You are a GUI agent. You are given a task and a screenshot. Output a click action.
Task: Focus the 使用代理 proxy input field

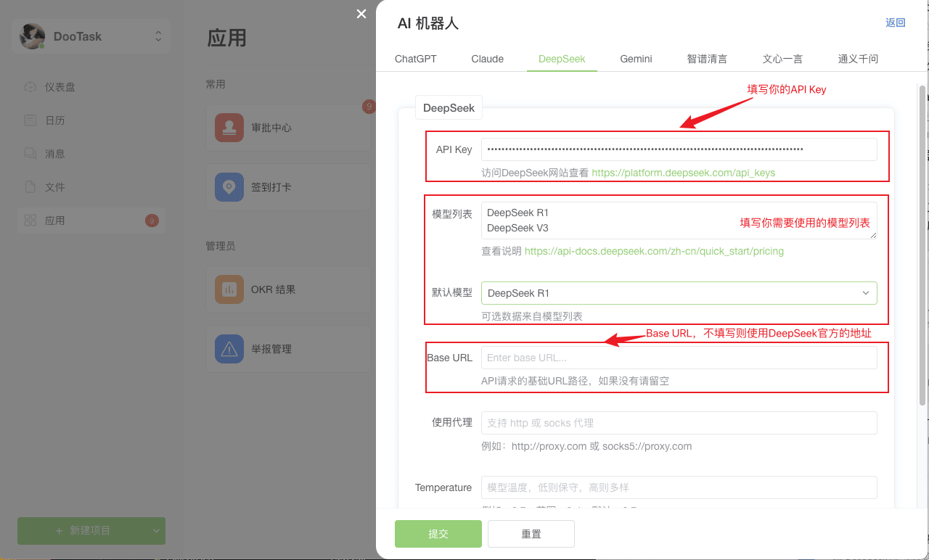click(x=679, y=423)
